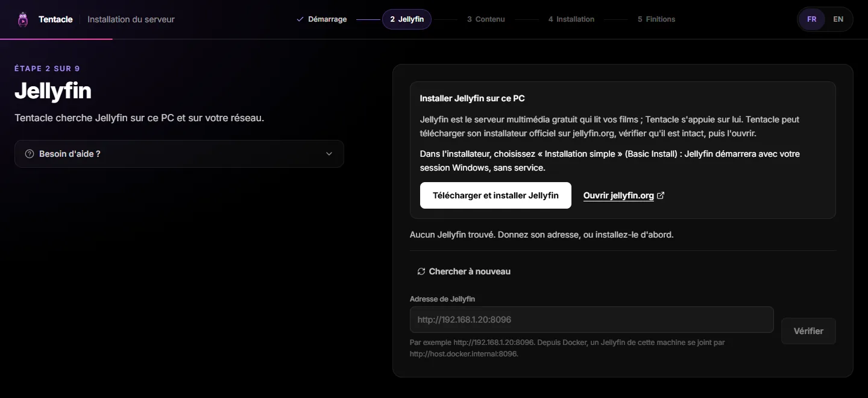Open the Contenu step
The width and height of the screenshot is (868, 398).
pos(486,19)
